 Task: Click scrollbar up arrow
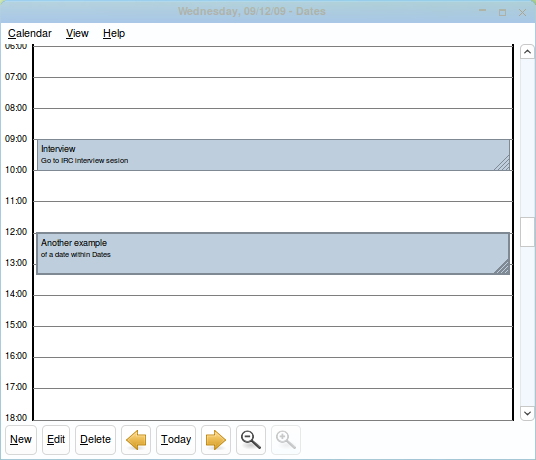click(x=527, y=52)
